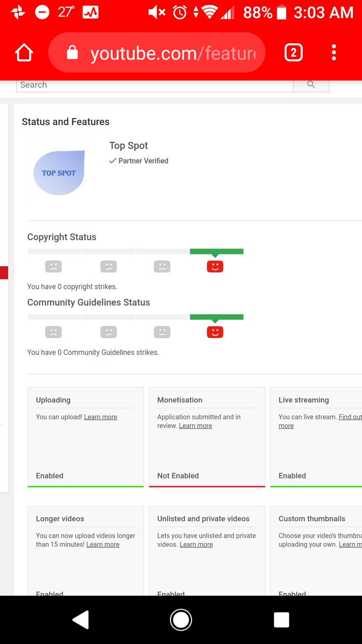The width and height of the screenshot is (362, 644).
Task: Click the 'You have 0 copyright strikes' text
Action: click(x=72, y=287)
